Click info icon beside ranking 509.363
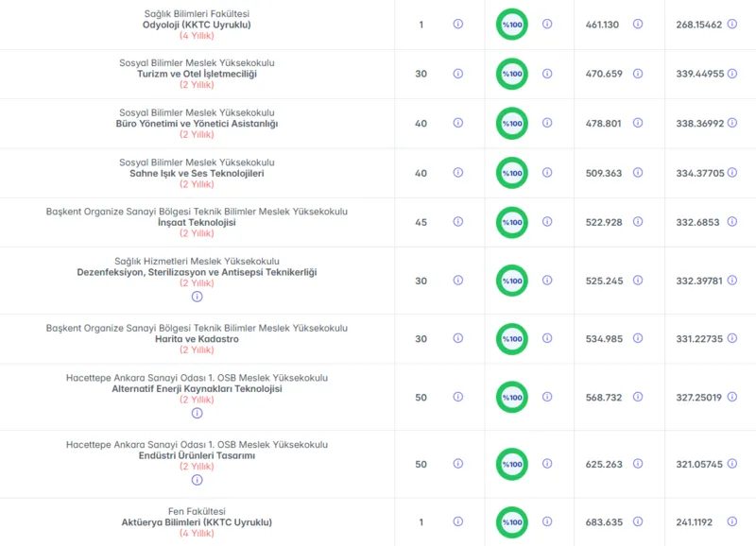Viewport: 756px width, 546px height. click(637, 173)
